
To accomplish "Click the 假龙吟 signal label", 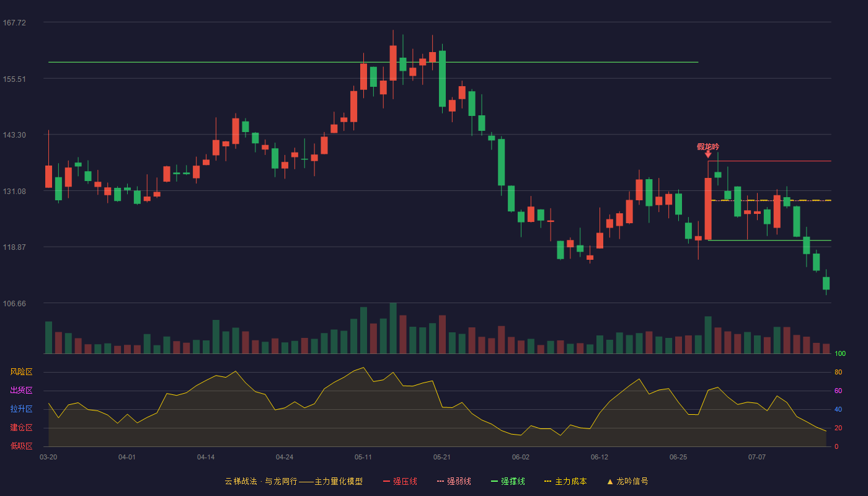I will (708, 147).
